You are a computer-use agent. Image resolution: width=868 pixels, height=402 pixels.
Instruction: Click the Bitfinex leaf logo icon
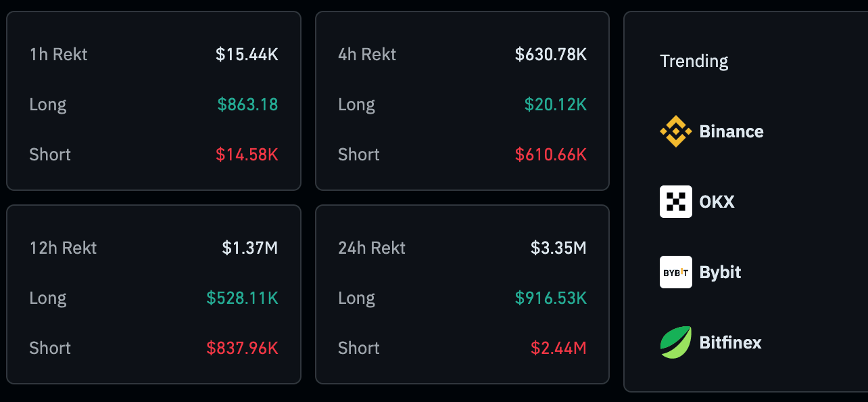pos(675,342)
